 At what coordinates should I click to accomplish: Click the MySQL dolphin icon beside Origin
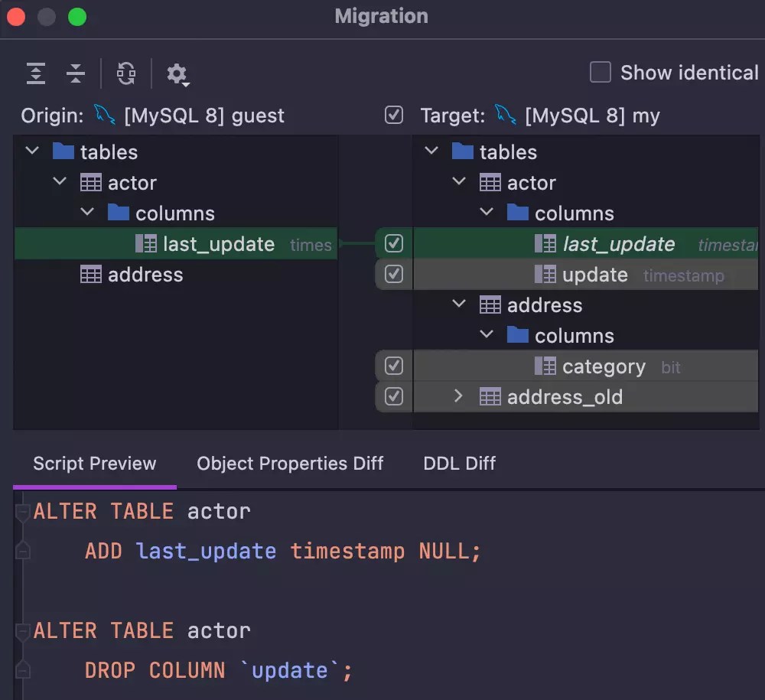(x=106, y=115)
